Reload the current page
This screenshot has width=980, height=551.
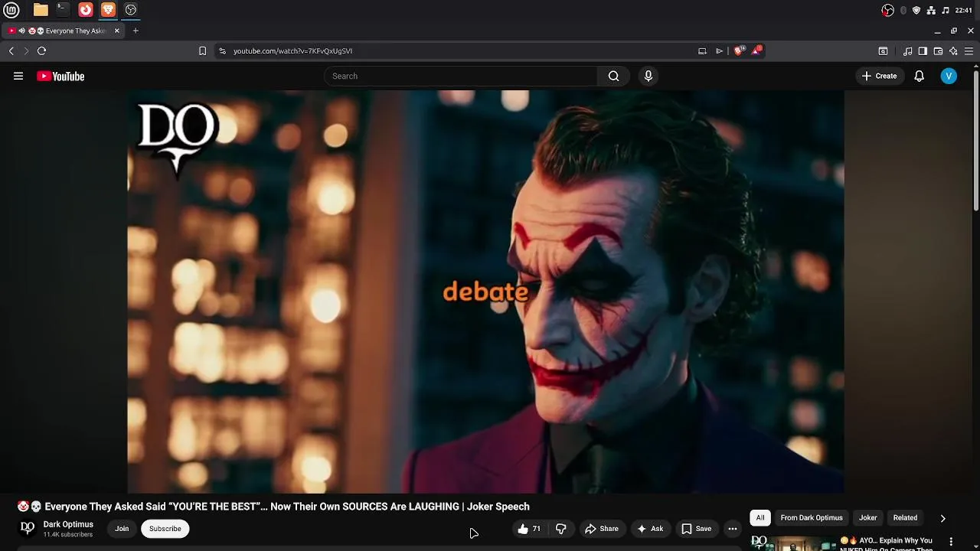41,51
